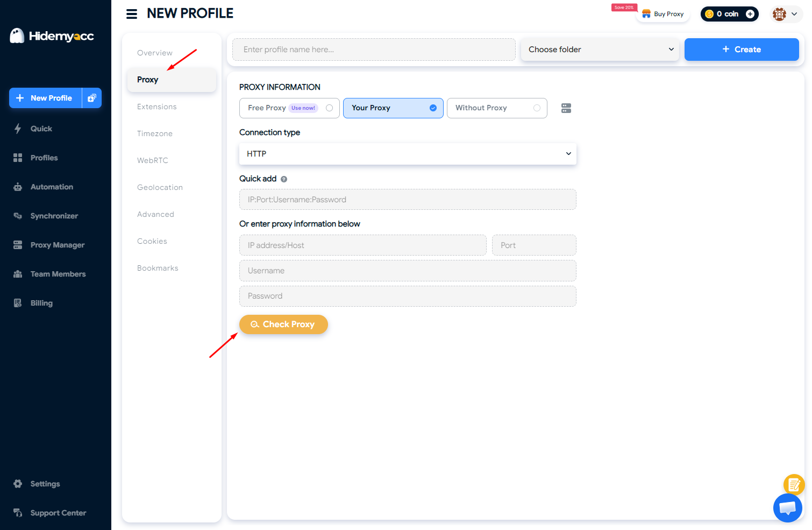812x530 pixels.
Task: Switch to the Extensions tab
Action: point(156,107)
